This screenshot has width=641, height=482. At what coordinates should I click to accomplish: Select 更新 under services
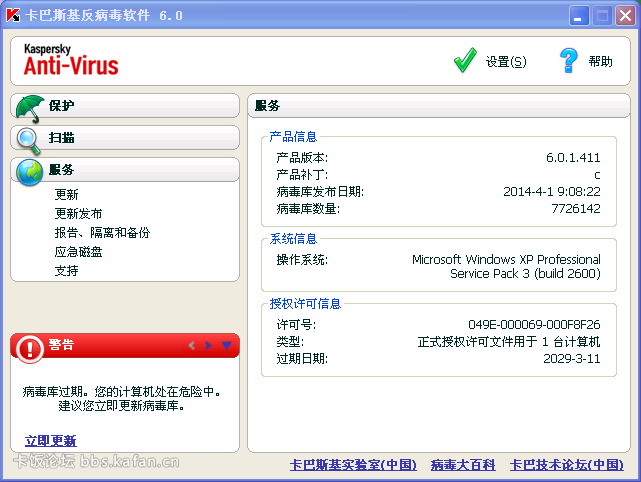[66, 195]
